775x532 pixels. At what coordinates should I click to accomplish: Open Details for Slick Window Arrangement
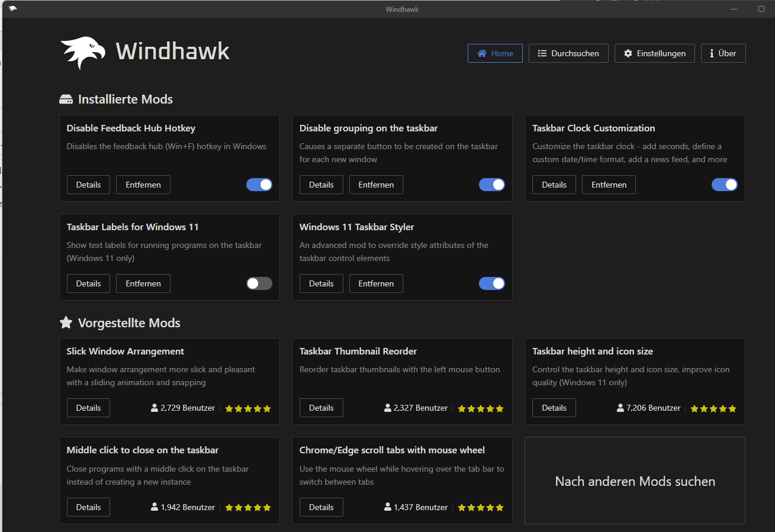88,408
